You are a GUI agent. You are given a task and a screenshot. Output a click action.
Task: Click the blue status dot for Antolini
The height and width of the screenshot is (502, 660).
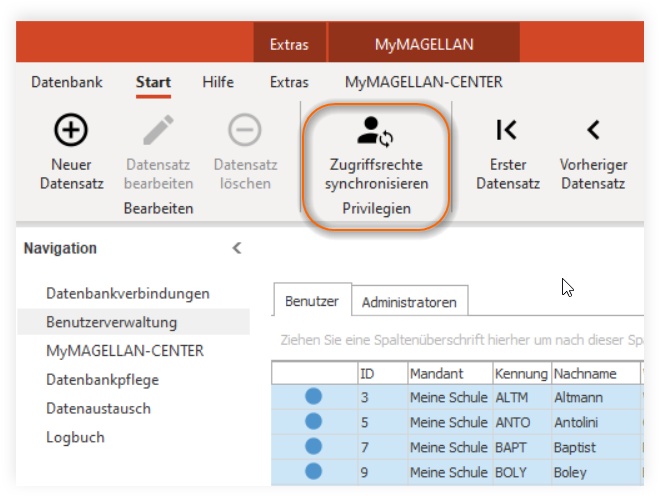314,421
